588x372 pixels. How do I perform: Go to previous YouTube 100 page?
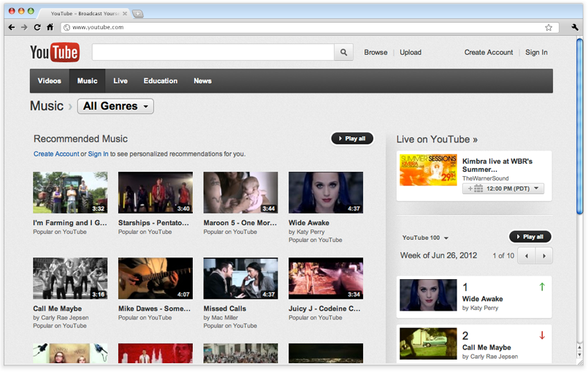coord(527,256)
